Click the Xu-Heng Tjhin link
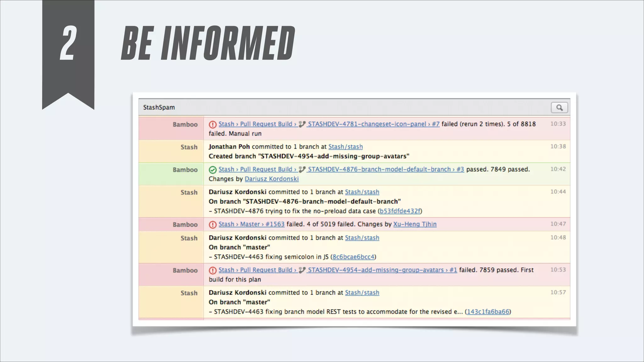The image size is (644, 362). [x=415, y=224]
